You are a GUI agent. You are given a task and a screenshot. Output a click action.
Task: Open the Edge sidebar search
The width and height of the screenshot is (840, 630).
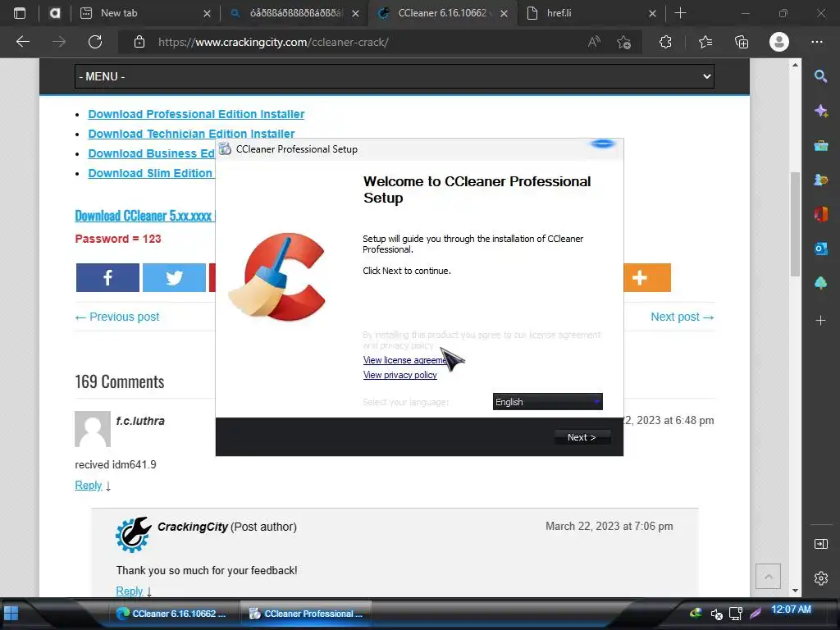[820, 76]
